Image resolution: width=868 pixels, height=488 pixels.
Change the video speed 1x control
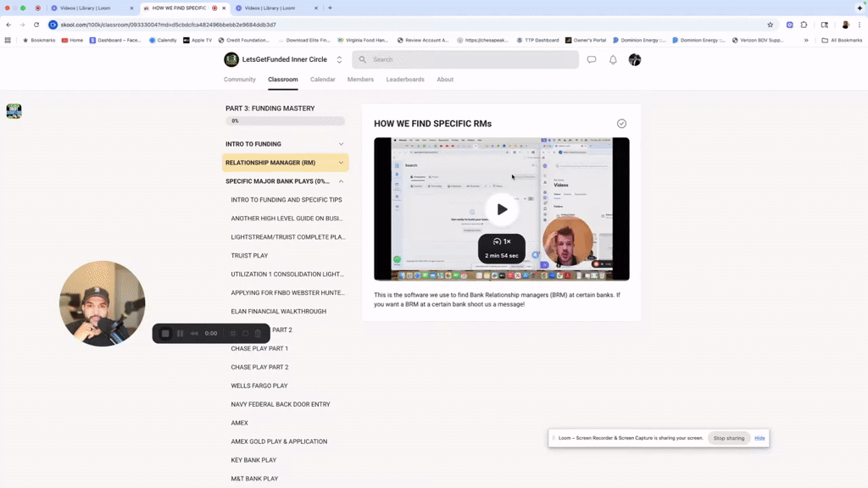[502, 241]
